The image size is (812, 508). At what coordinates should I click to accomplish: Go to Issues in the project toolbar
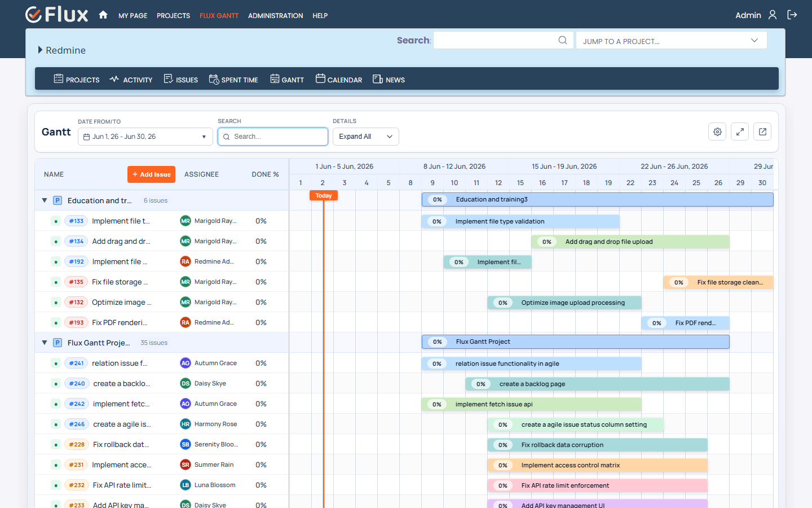[180, 79]
